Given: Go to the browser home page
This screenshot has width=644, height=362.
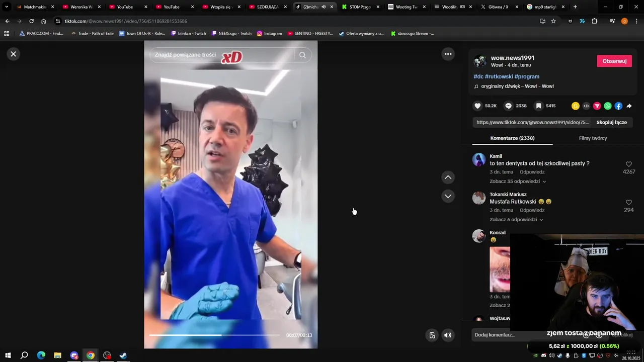Looking at the screenshot, I should [44, 21].
